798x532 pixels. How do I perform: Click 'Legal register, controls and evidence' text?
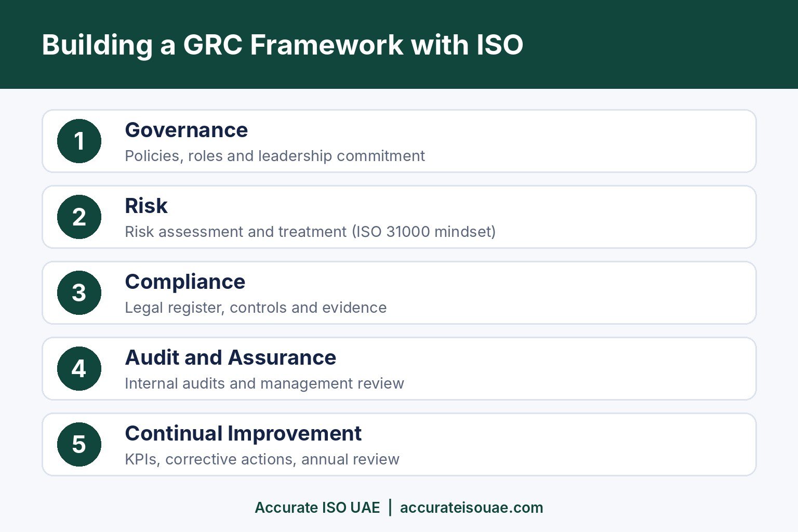256,308
